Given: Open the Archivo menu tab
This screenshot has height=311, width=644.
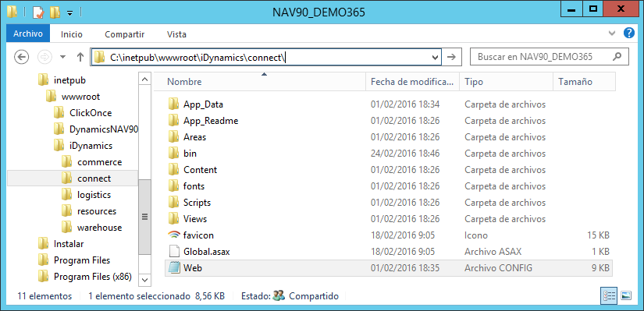Looking at the screenshot, I should (x=28, y=34).
